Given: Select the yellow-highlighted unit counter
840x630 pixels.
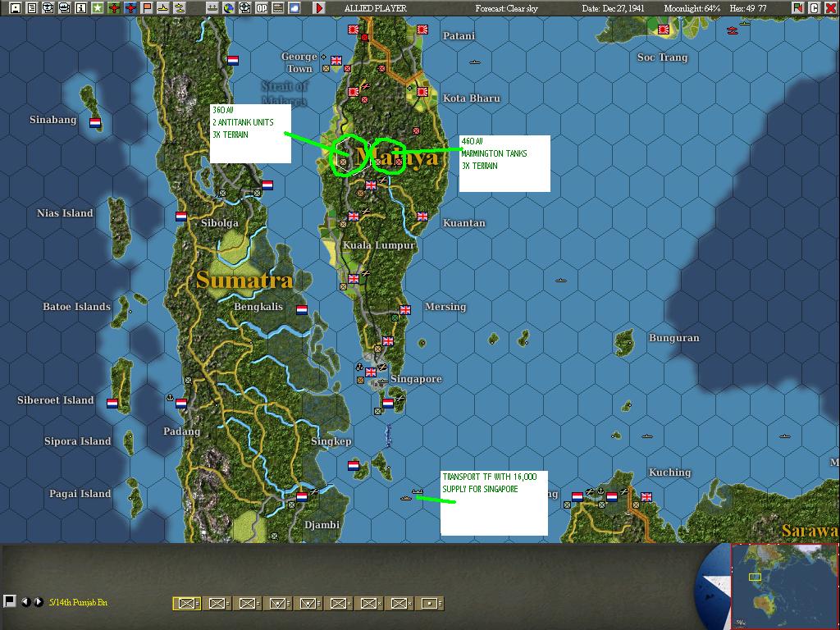Looking at the screenshot, I should click(186, 604).
